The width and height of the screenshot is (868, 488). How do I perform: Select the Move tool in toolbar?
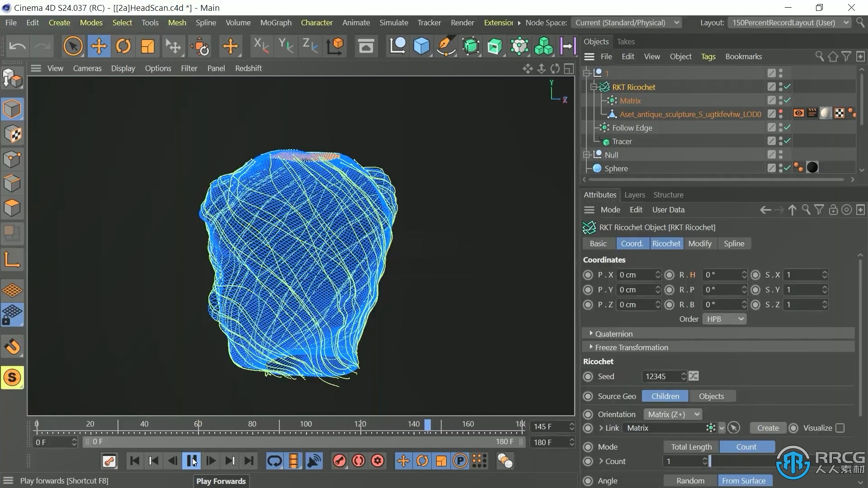99,46
